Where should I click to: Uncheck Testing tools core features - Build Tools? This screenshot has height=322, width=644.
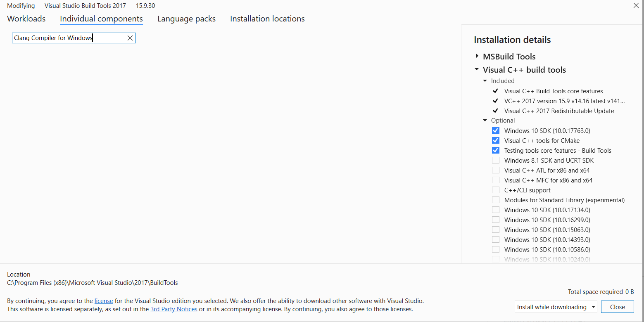(496, 150)
